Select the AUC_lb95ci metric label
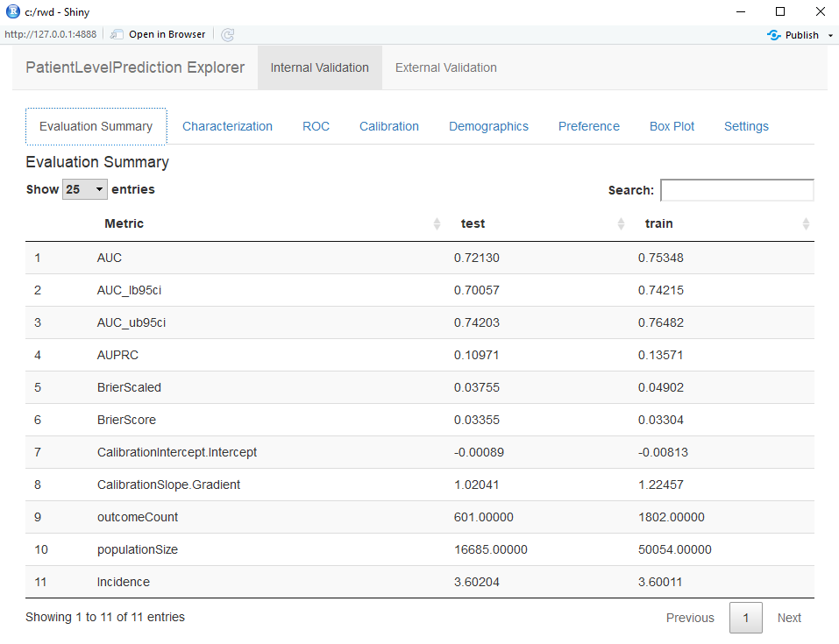The height and width of the screenshot is (644, 839). [129, 290]
